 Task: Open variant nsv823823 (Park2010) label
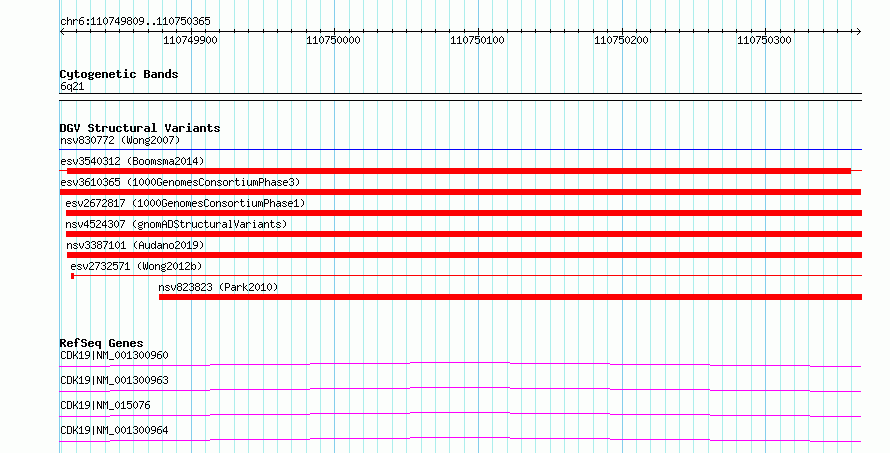pos(219,287)
